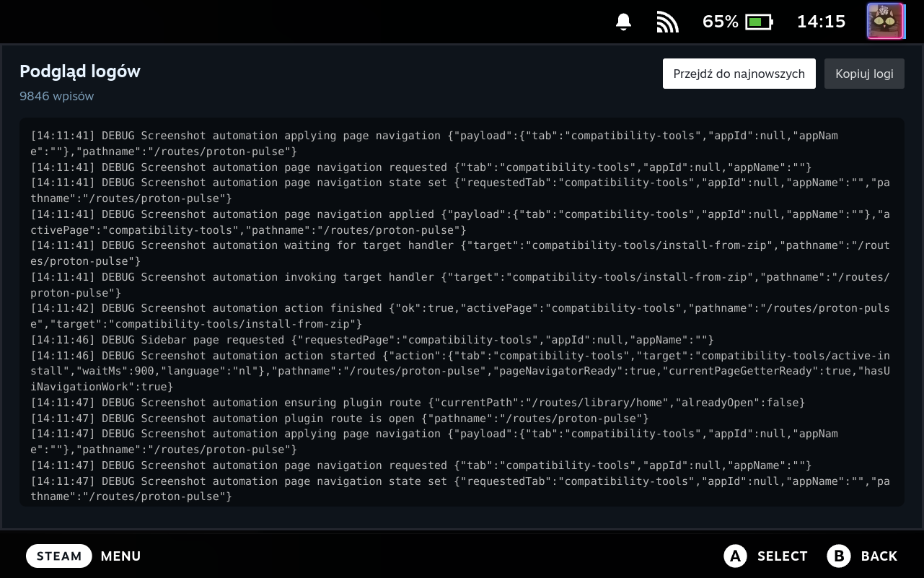Select 14:11:47 'page navigation state set' log line
Viewport: 924px width, 578px height.
pyautogui.click(x=460, y=489)
